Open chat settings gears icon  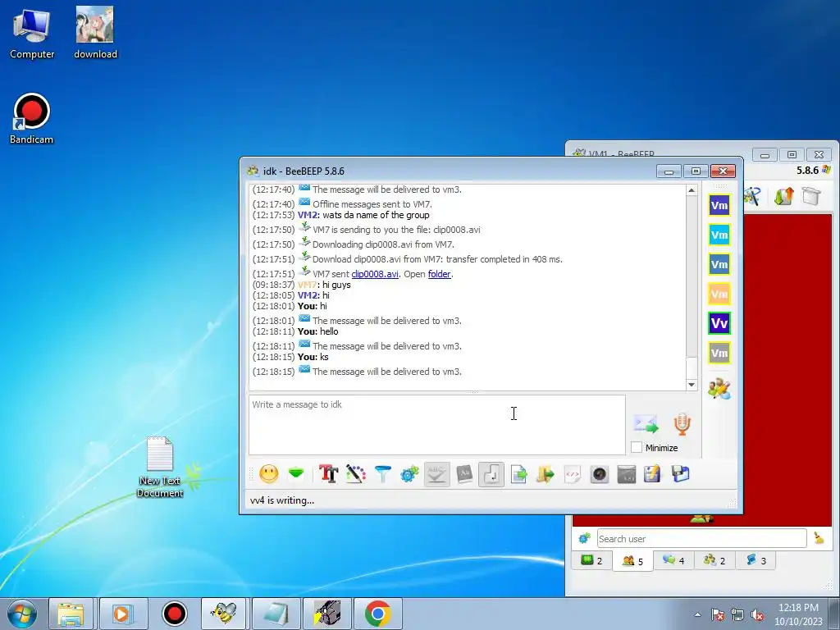pos(410,474)
